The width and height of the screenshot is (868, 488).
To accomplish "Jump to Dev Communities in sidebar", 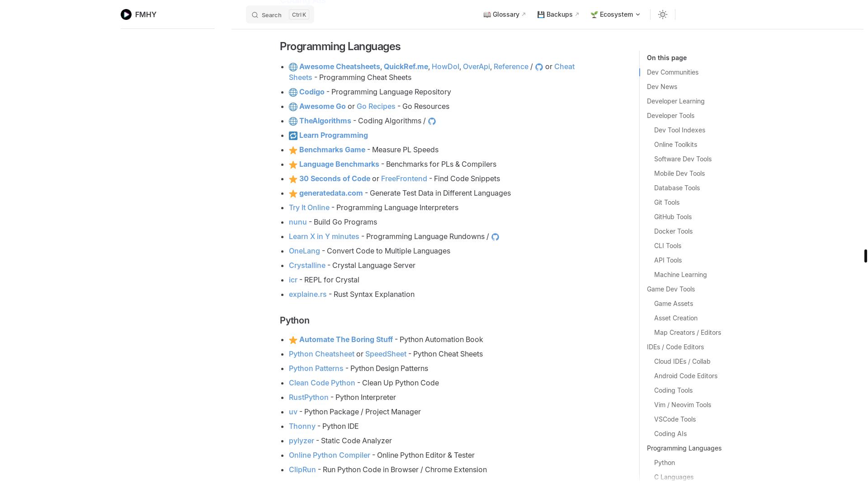I will coord(672,72).
